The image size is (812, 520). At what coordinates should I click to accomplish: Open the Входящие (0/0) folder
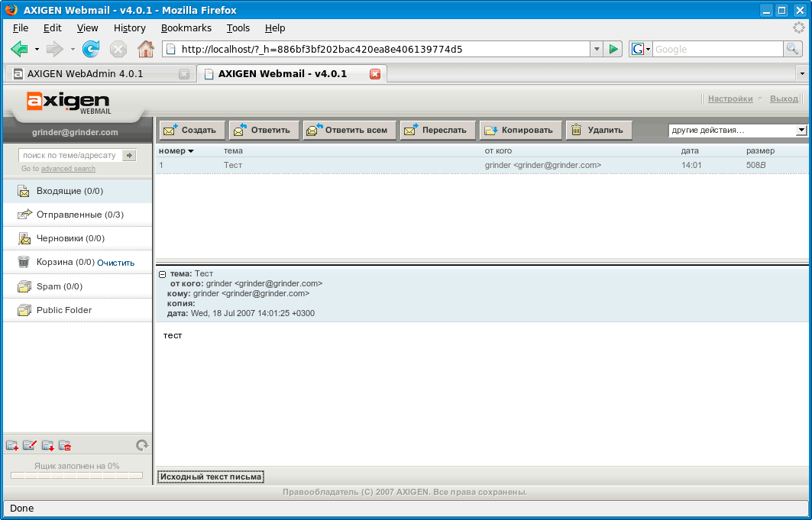[77, 191]
